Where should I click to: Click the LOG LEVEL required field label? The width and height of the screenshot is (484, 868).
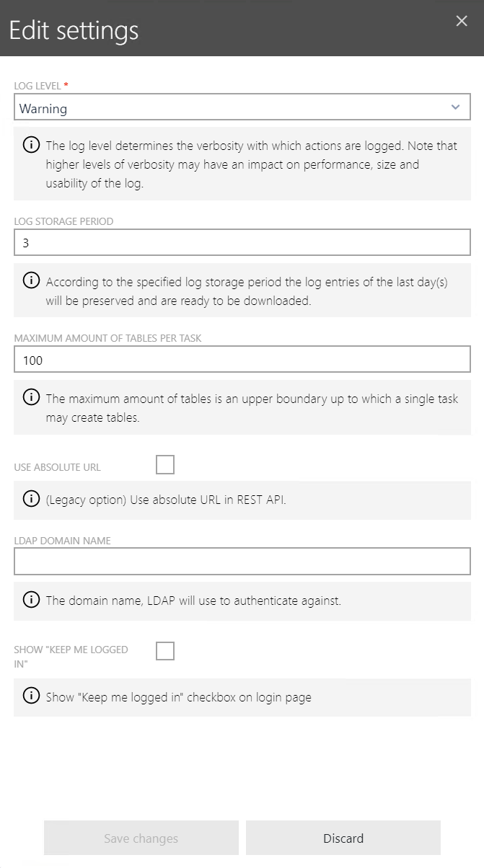[x=37, y=85]
